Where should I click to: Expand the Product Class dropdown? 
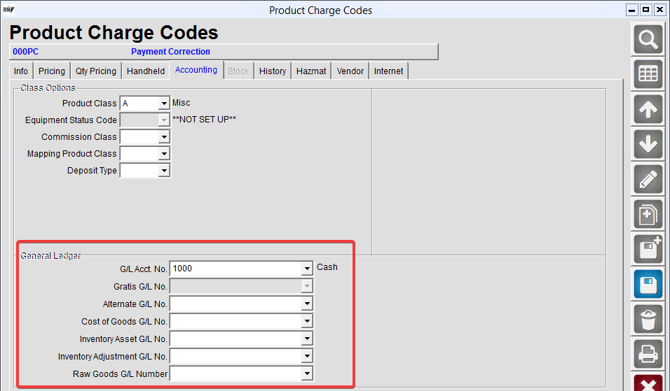(164, 103)
